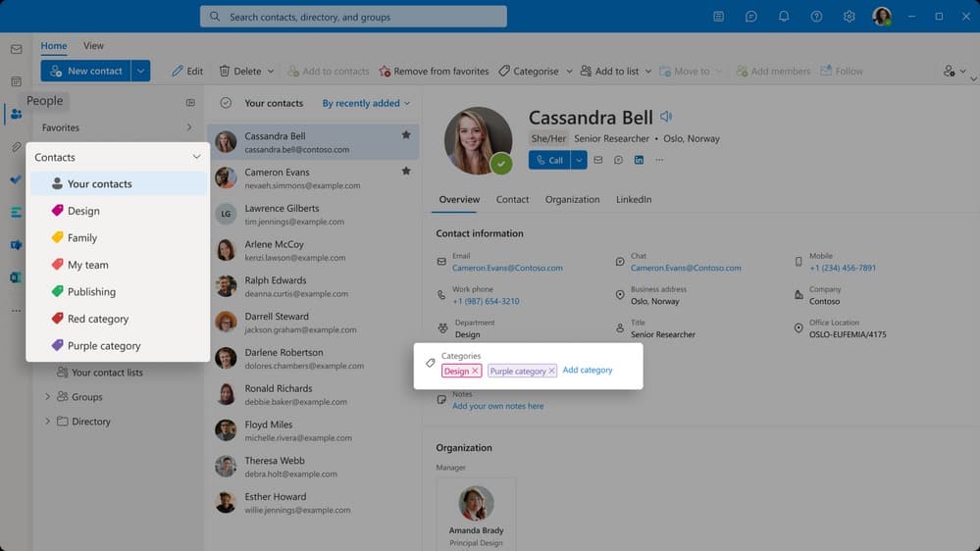Click the New contact button
The height and width of the screenshot is (551, 980).
[85, 71]
